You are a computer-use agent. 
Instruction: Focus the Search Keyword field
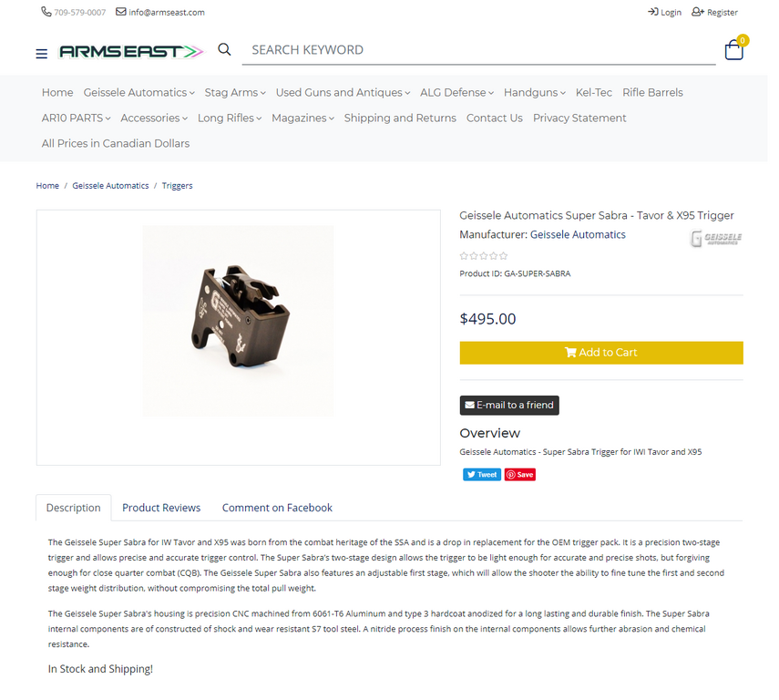(479, 50)
